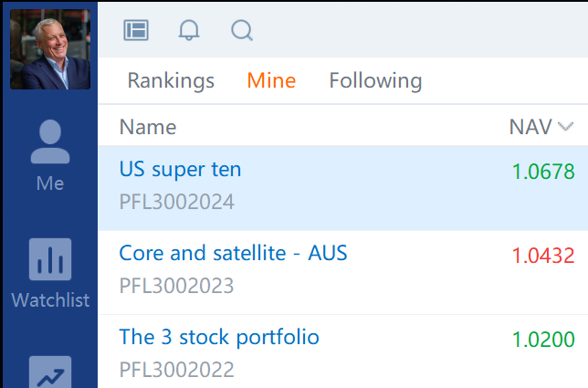Image resolution: width=588 pixels, height=388 pixels.
Task: Click the search magnifier icon
Action: (242, 30)
